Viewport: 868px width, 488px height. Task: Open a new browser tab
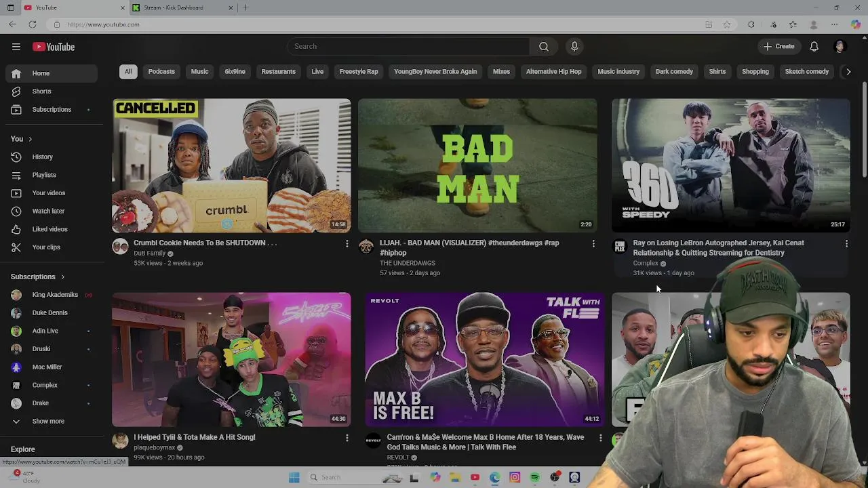click(x=245, y=7)
